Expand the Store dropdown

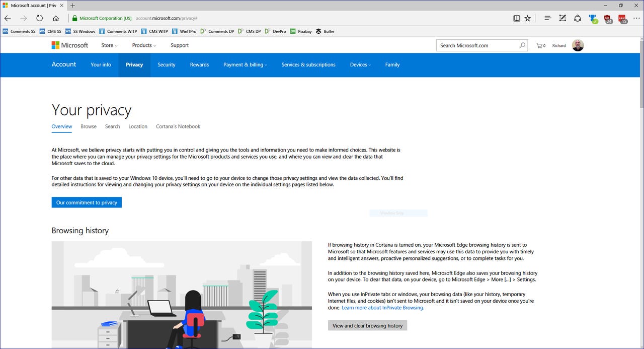click(x=109, y=45)
